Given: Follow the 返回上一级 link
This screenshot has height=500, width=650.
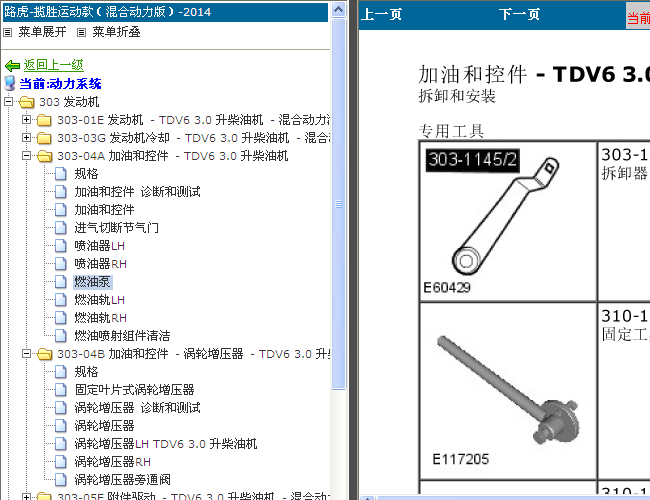Looking at the screenshot, I should 53,65.
